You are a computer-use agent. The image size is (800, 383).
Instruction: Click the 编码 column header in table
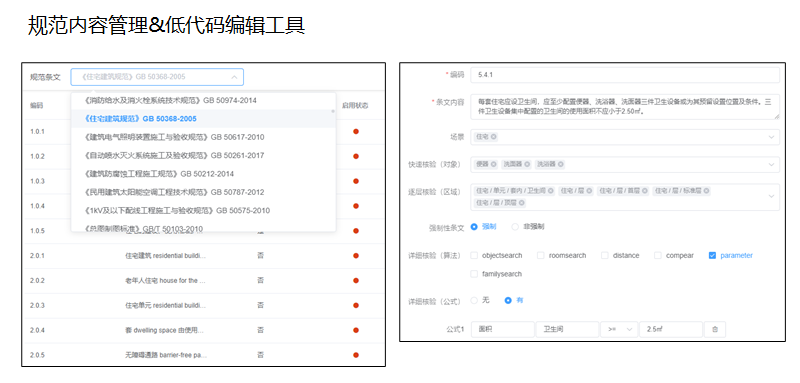[36, 106]
